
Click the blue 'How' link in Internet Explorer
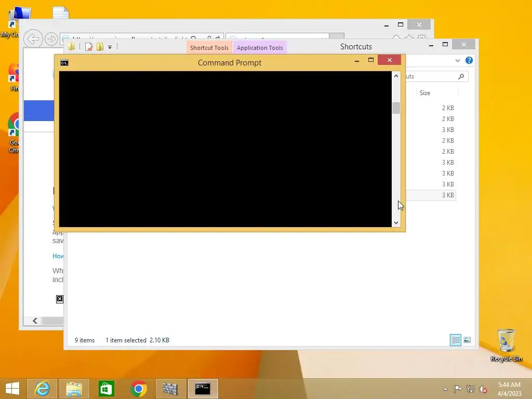point(58,256)
